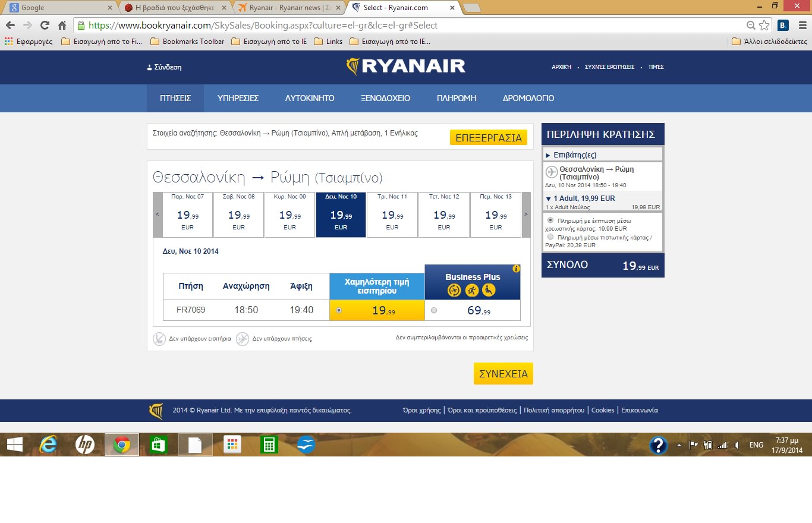Open Windows Store from taskbar
The height and width of the screenshot is (523, 812).
(159, 445)
